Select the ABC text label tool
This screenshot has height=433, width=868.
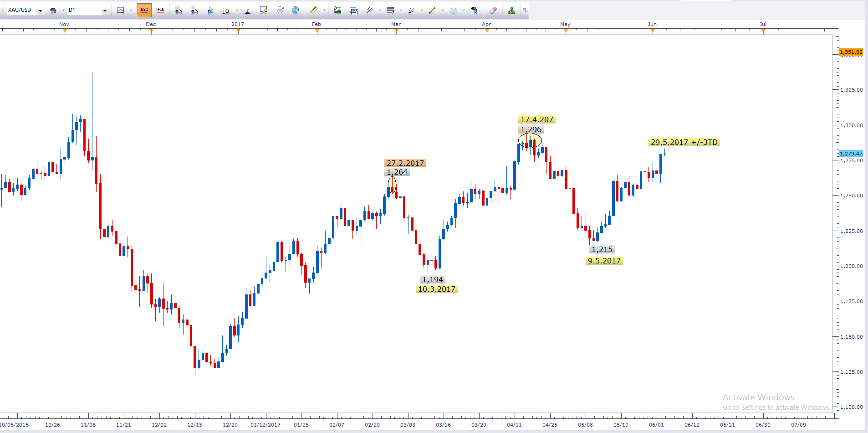tap(474, 10)
